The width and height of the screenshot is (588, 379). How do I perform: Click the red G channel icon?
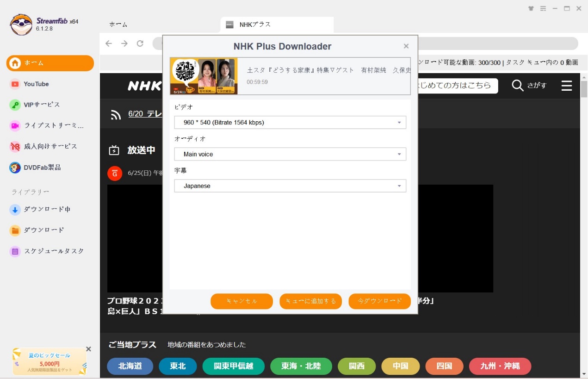[x=115, y=173]
